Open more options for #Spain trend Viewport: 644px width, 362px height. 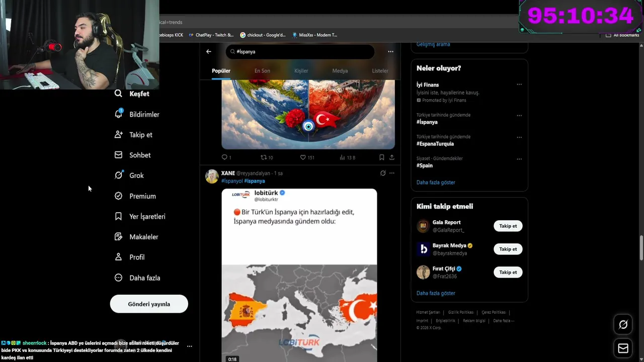click(519, 159)
